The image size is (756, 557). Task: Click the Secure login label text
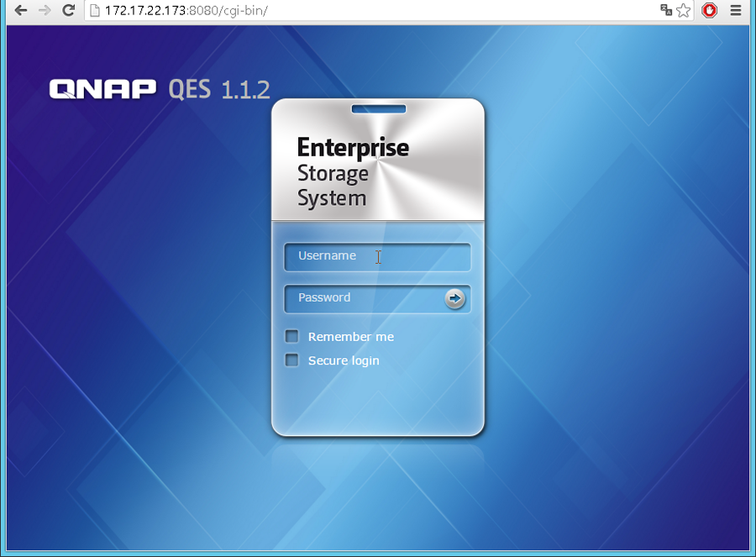pos(344,360)
